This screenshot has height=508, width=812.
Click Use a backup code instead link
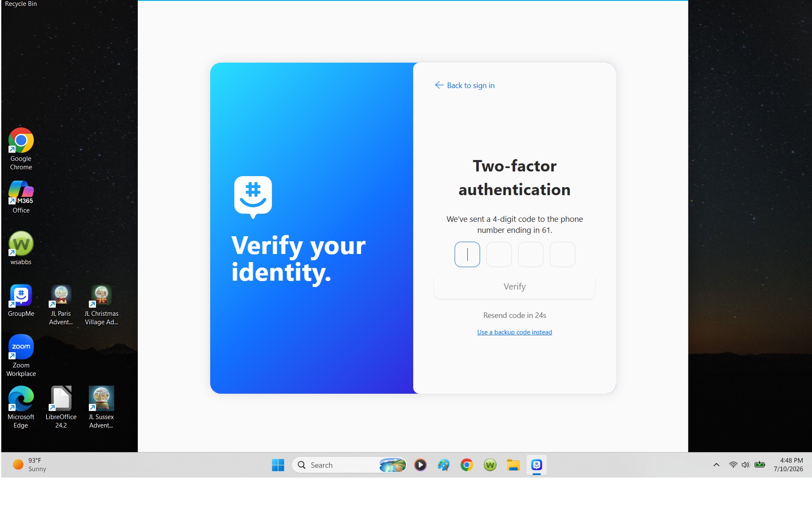point(514,332)
